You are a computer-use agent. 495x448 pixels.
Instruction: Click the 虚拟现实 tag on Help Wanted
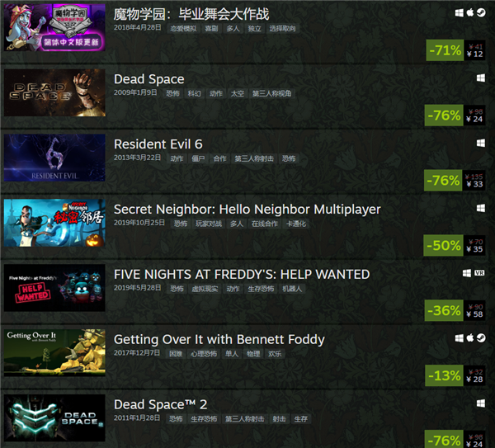tap(205, 289)
